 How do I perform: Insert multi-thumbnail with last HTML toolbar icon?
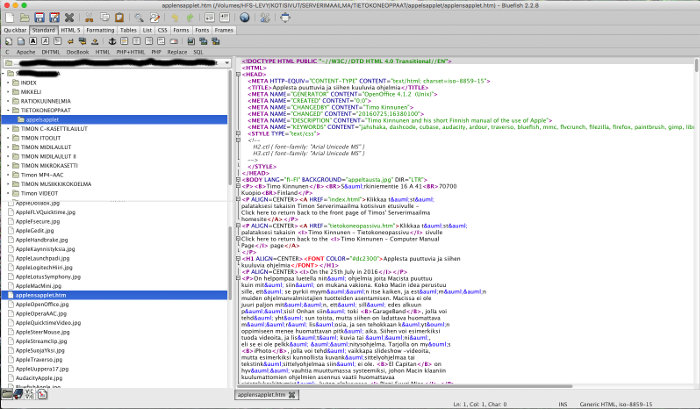point(216,41)
